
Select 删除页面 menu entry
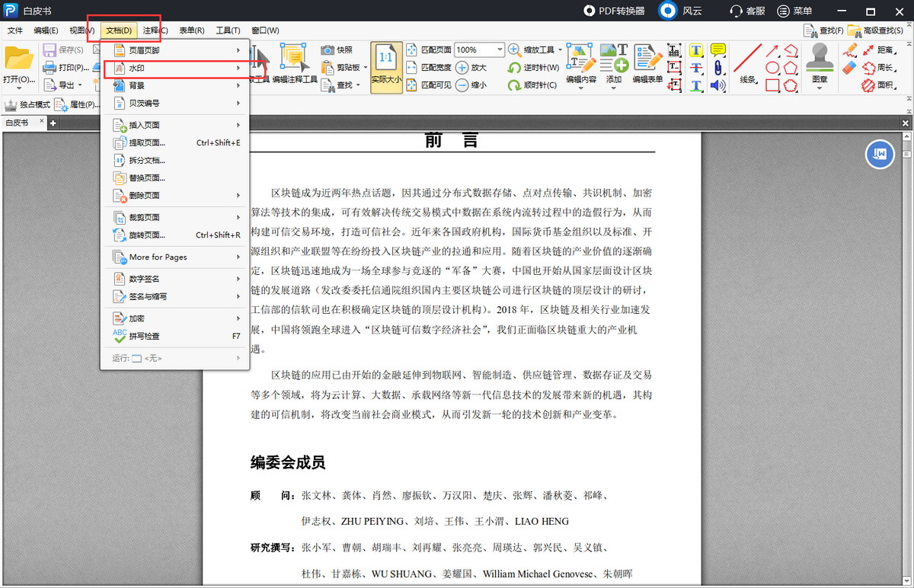click(175, 195)
